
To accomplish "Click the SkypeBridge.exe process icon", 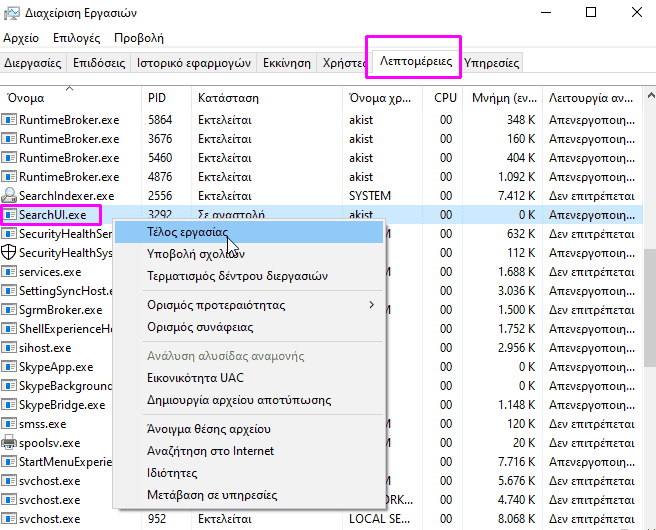I will pos(9,405).
